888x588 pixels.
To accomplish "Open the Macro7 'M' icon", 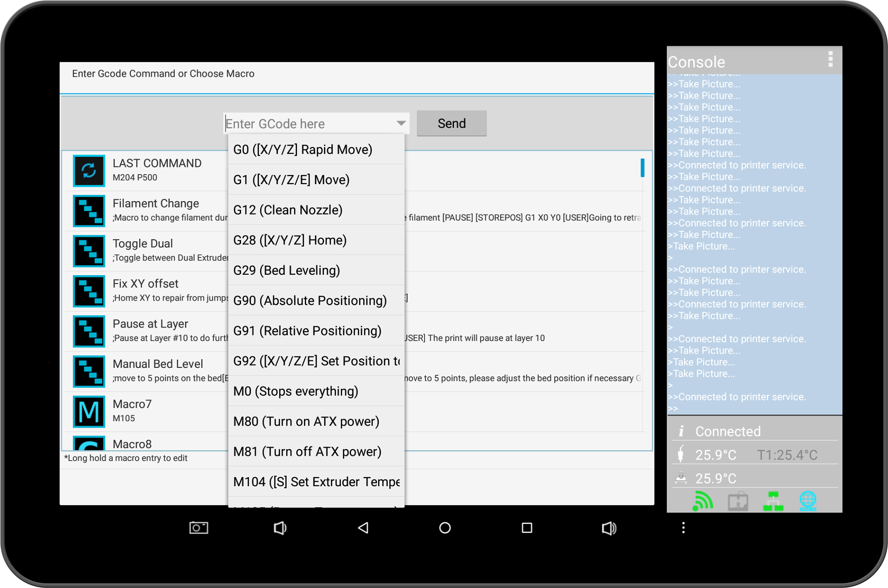I will 89,412.
